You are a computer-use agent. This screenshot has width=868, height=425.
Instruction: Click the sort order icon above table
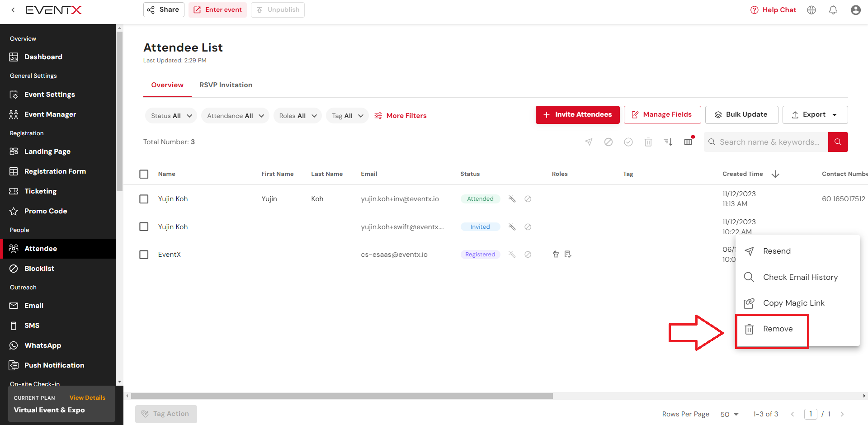(x=668, y=142)
